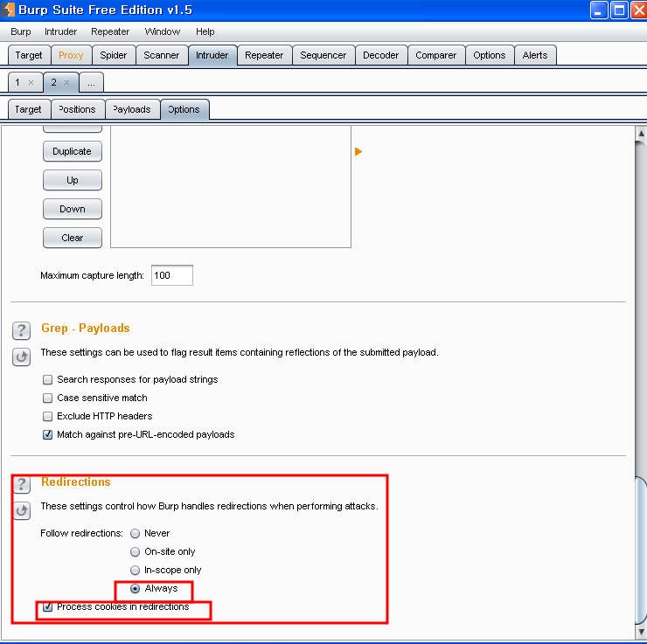Tick the Case sensitive match checkbox
Image resolution: width=647 pixels, height=644 pixels.
pos(48,398)
